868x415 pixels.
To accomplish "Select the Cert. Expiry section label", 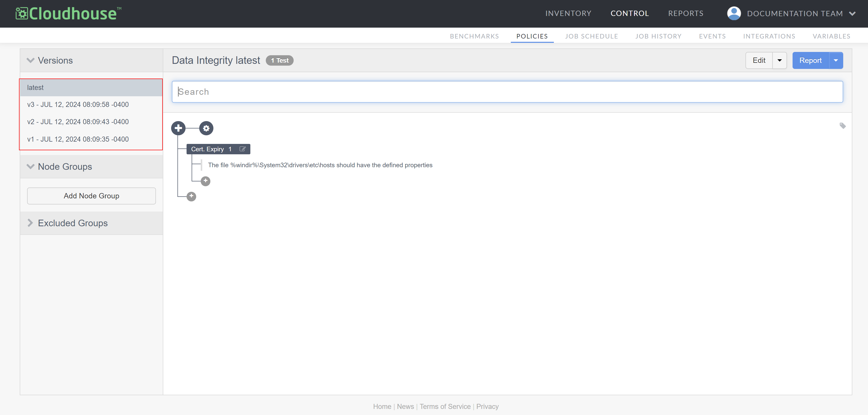I will pyautogui.click(x=207, y=149).
